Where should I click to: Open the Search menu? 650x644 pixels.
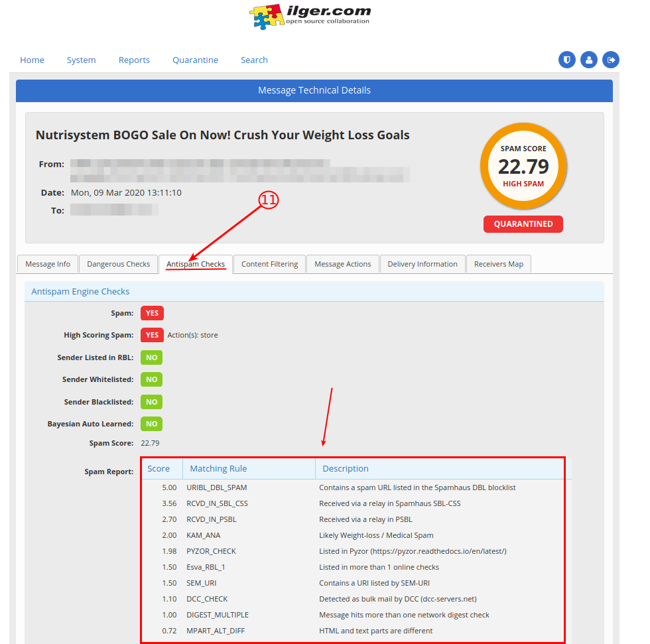254,60
